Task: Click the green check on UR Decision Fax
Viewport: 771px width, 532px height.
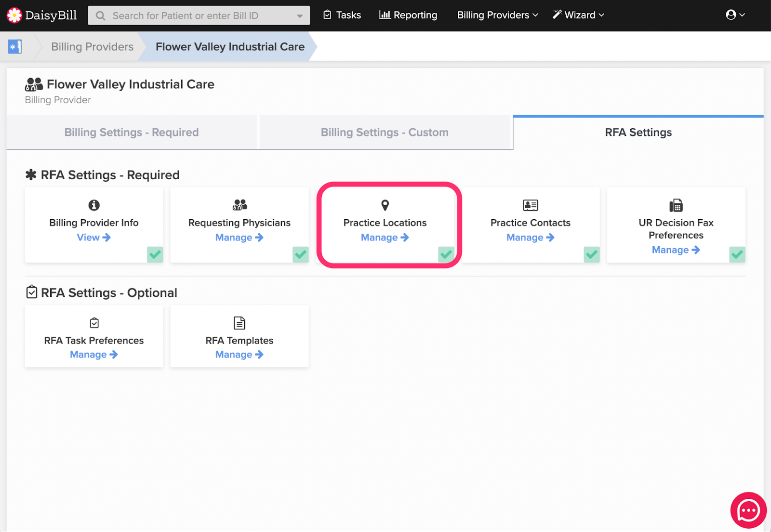Action: [737, 254]
